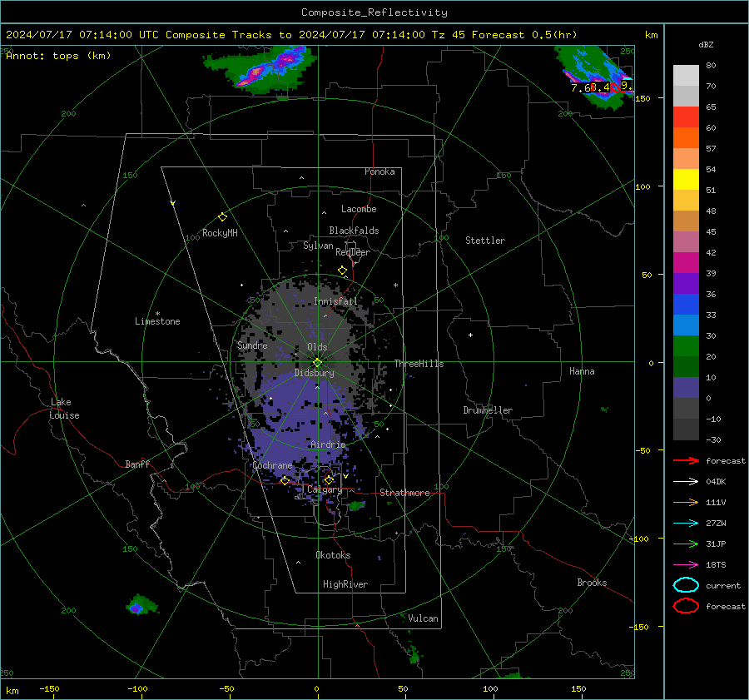Click the Brooks label
The width and height of the screenshot is (749, 700).
592,583
